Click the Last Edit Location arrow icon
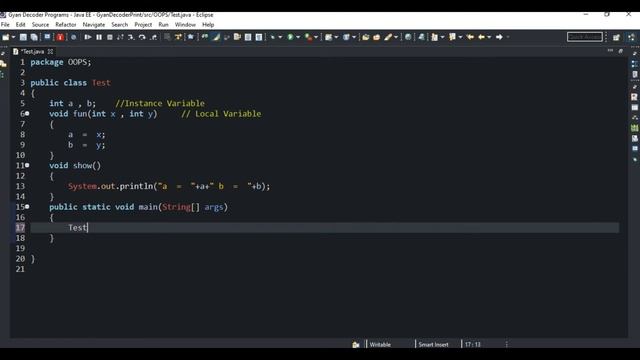The image size is (640, 360). pos(470,37)
